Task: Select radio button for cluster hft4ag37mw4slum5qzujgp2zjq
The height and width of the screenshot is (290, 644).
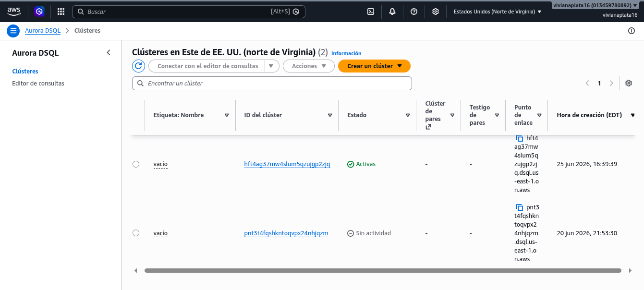Action: pyautogui.click(x=136, y=164)
